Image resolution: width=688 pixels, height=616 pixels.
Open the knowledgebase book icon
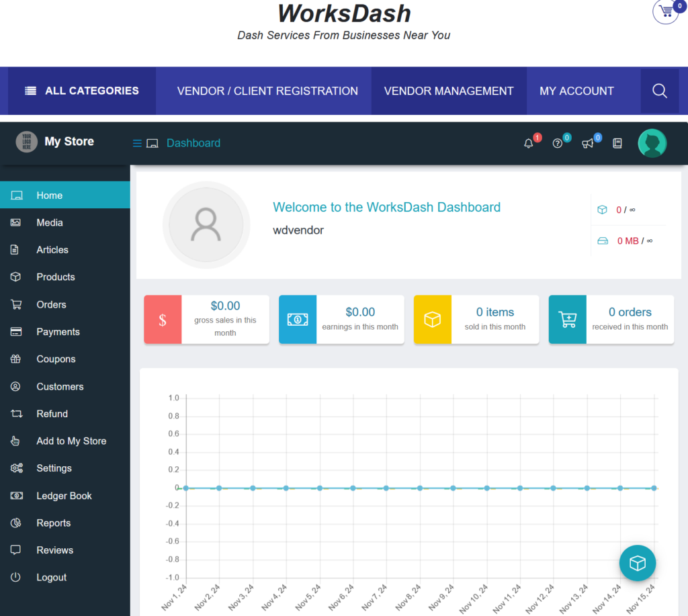point(617,143)
